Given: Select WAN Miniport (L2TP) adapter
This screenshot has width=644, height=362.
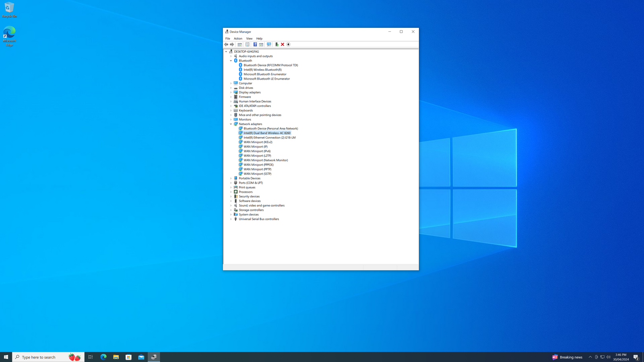Looking at the screenshot, I should (x=257, y=156).
